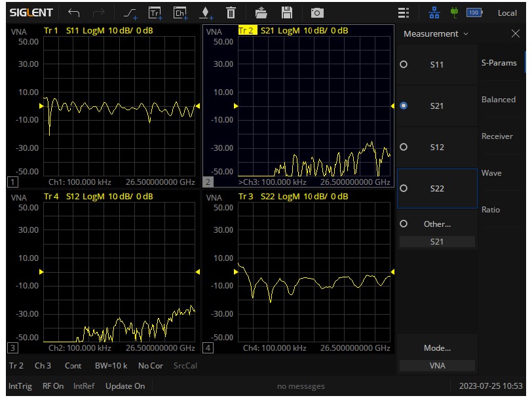Close the Measurement side panel

coord(515,33)
